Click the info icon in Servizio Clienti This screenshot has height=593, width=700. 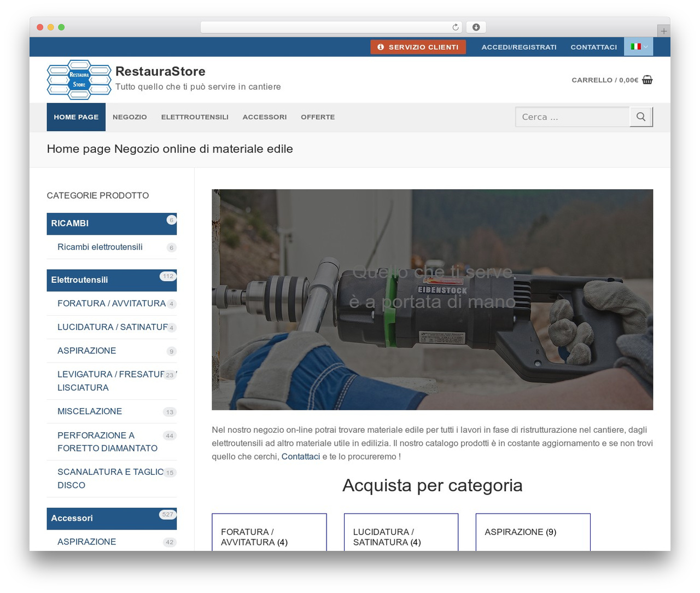[x=381, y=47]
